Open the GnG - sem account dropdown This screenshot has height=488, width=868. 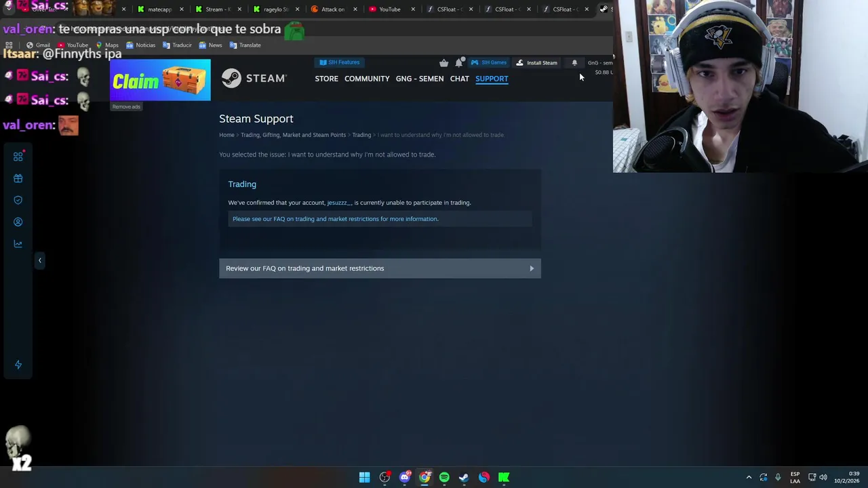click(x=600, y=62)
